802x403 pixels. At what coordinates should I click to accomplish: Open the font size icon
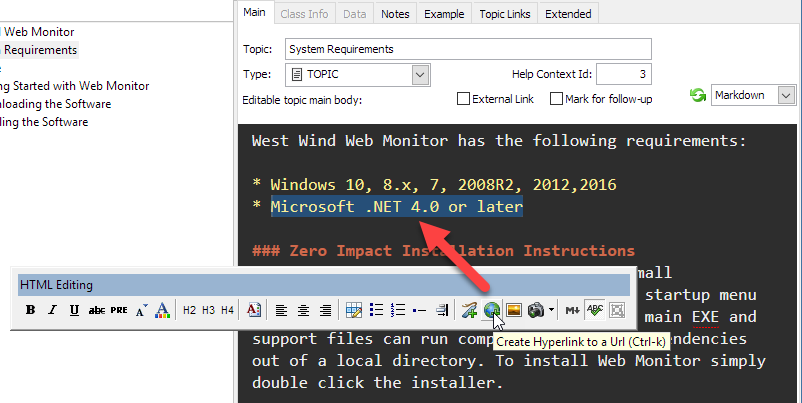click(142, 310)
